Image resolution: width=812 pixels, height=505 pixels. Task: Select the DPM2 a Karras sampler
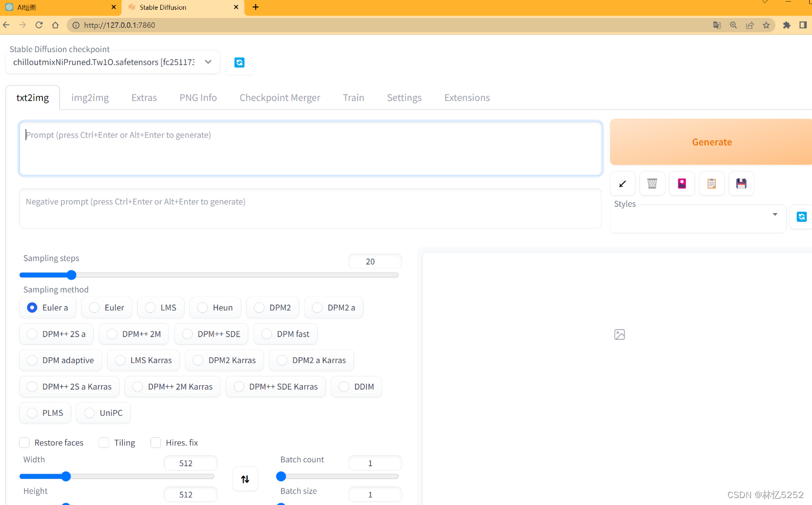tap(311, 360)
